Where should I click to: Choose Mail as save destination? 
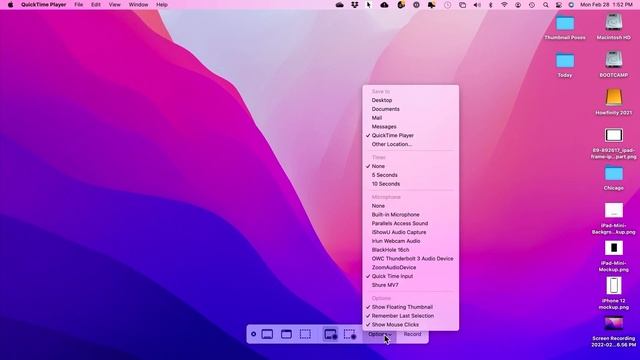(411, 118)
